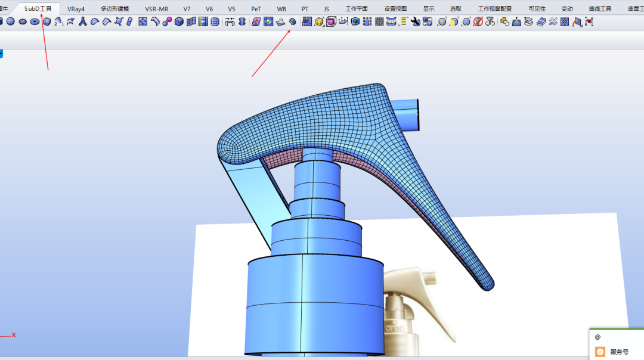This screenshot has height=360, width=644.
Task: Switch to the 工作平面 tab
Action: point(357,8)
